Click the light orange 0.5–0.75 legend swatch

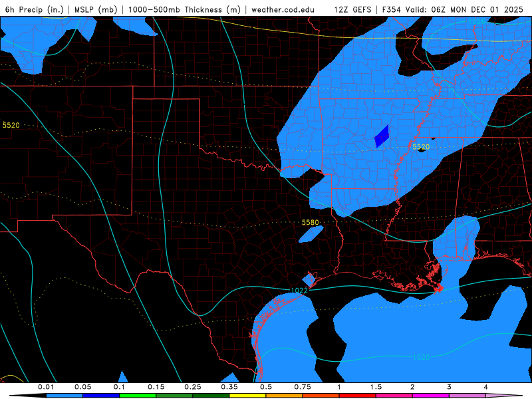[285, 396]
